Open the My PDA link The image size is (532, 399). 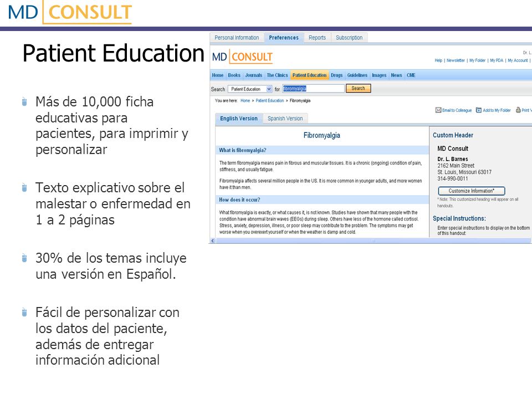(497, 60)
